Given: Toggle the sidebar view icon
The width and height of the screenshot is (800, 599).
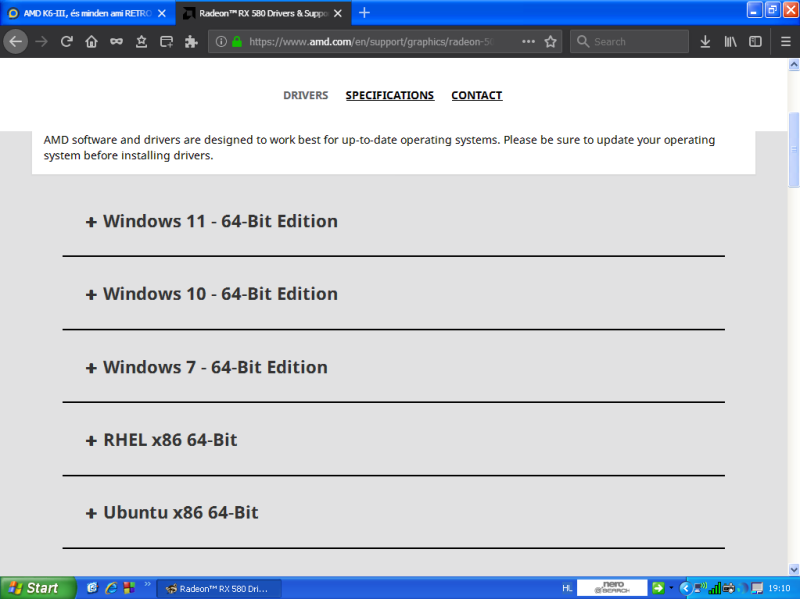Looking at the screenshot, I should 755,42.
